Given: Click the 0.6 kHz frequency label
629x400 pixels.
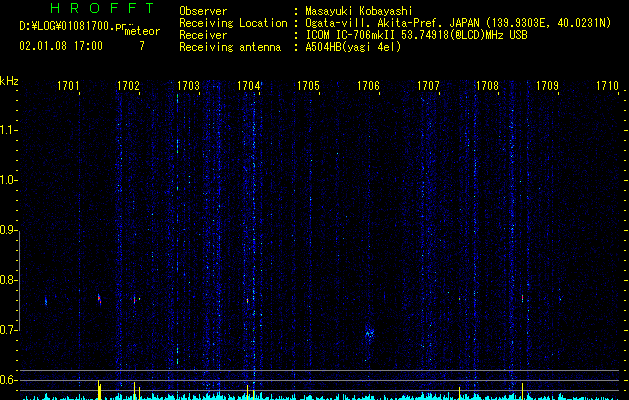Looking at the screenshot, I should [8, 380].
